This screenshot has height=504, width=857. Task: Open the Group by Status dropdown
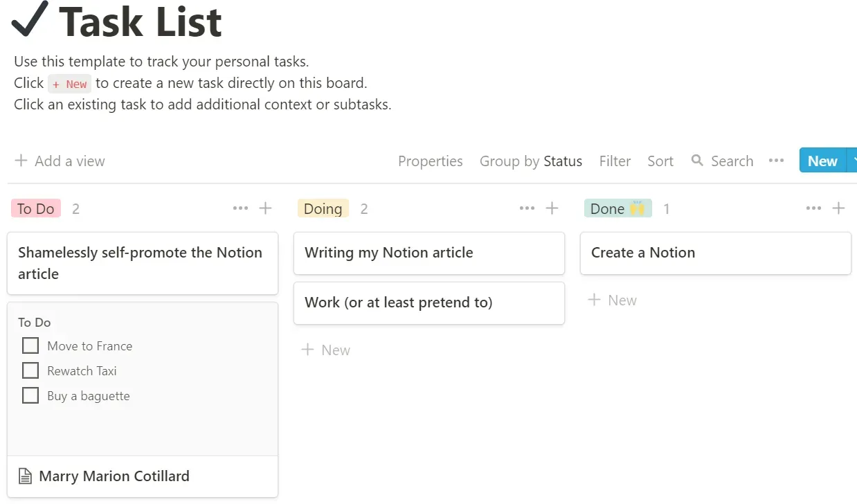(530, 161)
